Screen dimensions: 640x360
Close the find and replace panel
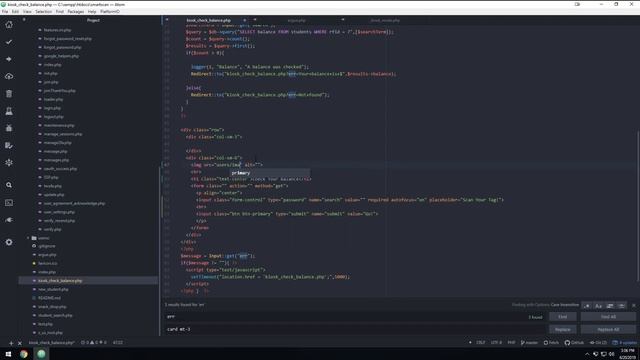pos(633,305)
